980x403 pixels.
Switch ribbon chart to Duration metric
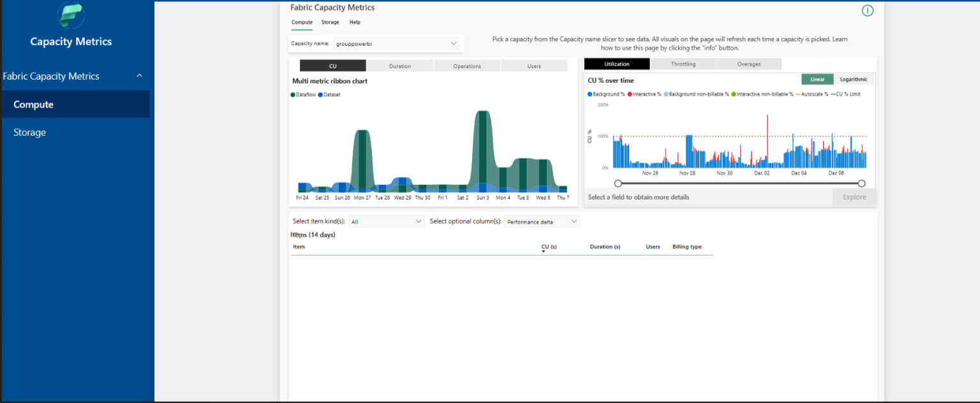coord(400,66)
